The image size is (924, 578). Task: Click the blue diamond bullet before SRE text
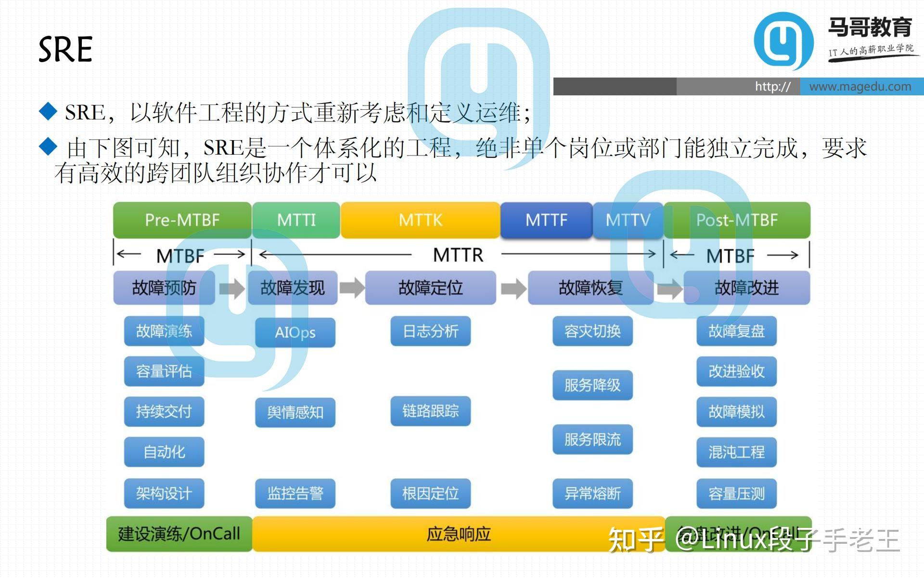(48, 110)
